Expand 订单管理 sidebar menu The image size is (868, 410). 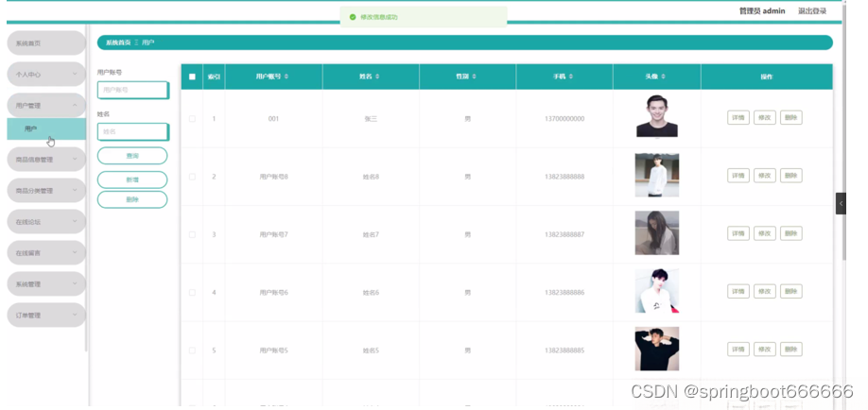tap(46, 315)
